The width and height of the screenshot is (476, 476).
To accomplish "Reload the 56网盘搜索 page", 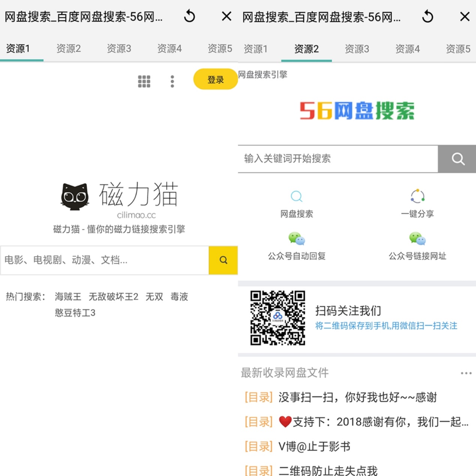I will click(427, 17).
